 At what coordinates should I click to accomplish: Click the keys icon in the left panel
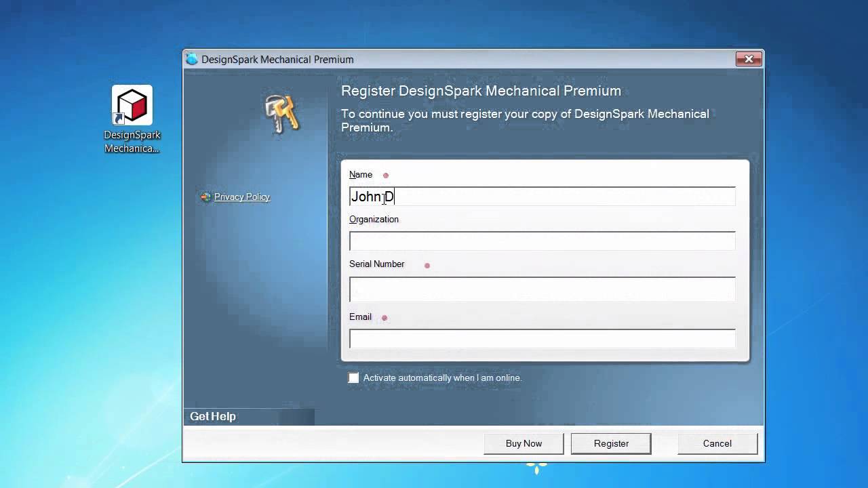tap(282, 113)
